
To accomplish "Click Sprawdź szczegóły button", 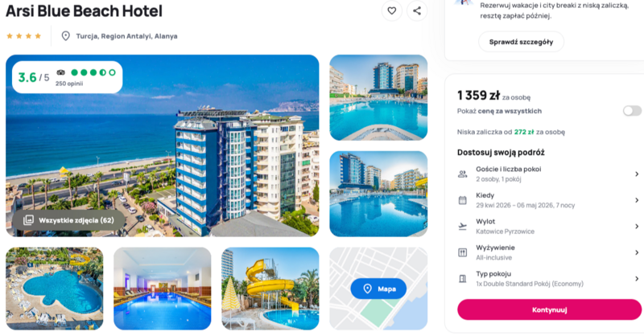I will point(521,42).
